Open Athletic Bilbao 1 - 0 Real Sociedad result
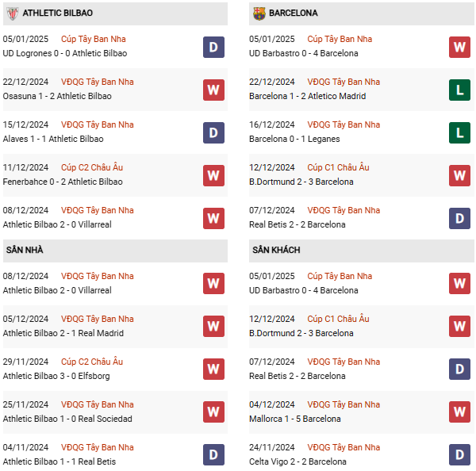The image size is (476, 471). [67, 419]
